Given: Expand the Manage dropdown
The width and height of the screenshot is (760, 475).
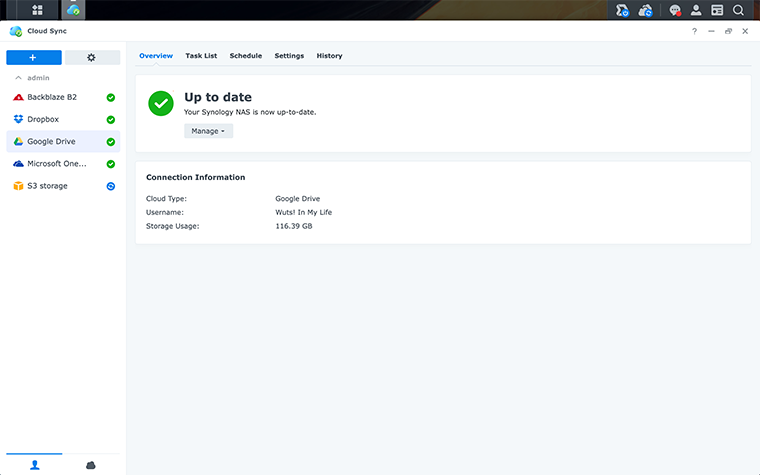Looking at the screenshot, I should click(208, 131).
